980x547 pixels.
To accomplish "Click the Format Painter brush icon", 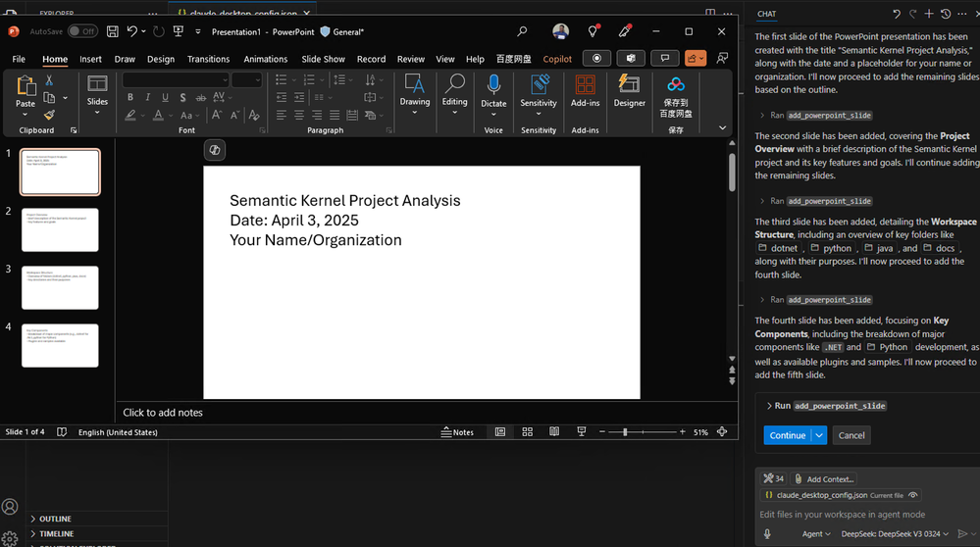I will point(49,115).
